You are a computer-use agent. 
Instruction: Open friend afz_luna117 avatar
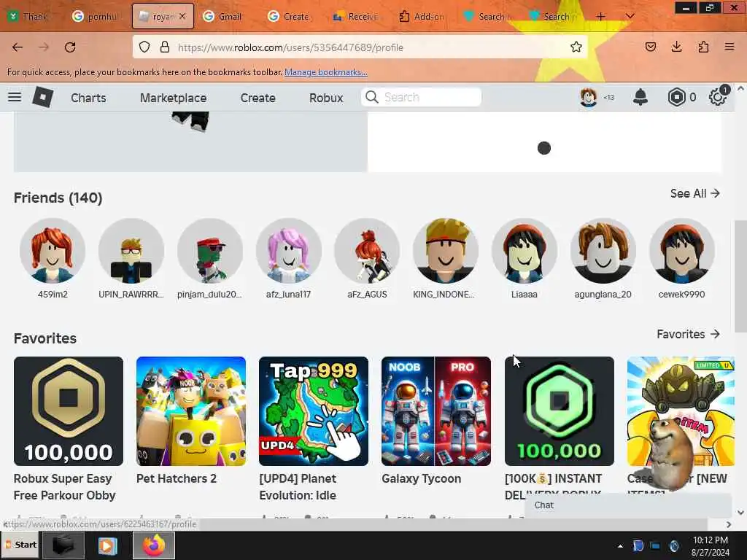tap(288, 251)
